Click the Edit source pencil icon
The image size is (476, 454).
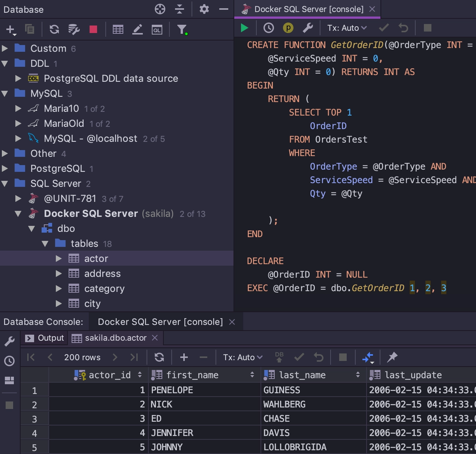(138, 29)
